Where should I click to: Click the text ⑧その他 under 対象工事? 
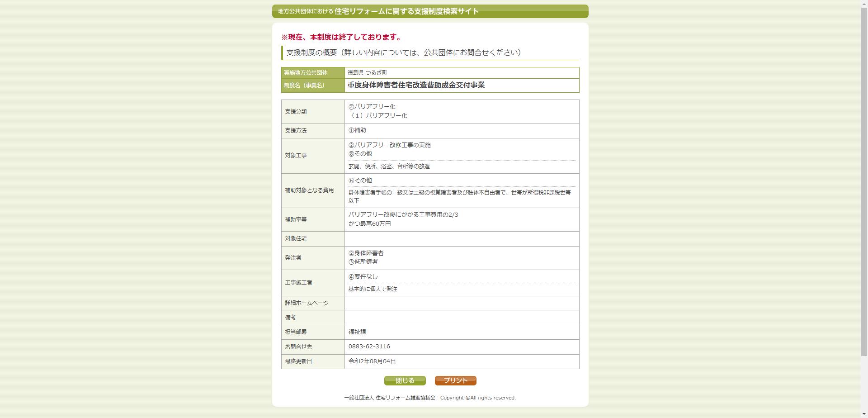[360, 154]
